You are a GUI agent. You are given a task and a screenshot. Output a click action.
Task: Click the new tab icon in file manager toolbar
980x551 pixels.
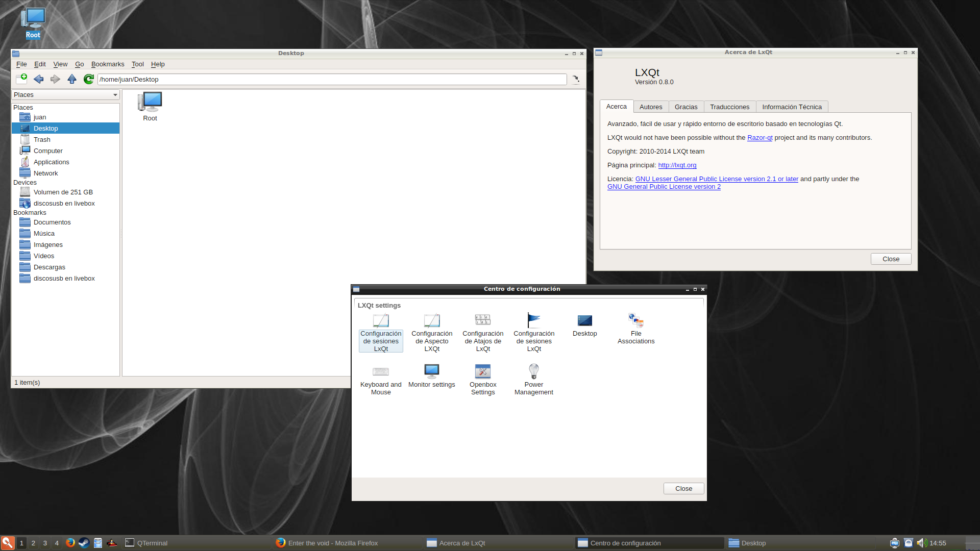click(21, 79)
